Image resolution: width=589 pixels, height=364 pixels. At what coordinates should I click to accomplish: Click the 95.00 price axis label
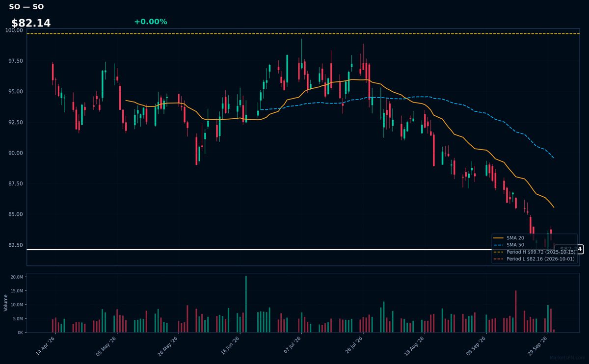pyautogui.click(x=17, y=92)
